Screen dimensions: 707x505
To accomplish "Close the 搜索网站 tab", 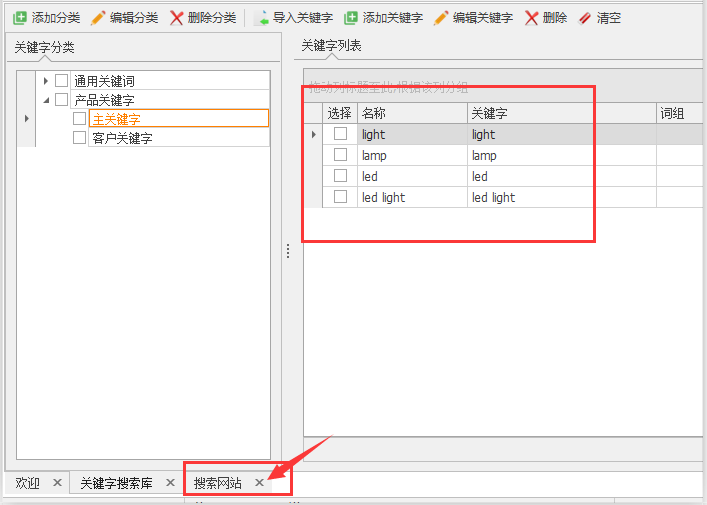I will pyautogui.click(x=259, y=482).
